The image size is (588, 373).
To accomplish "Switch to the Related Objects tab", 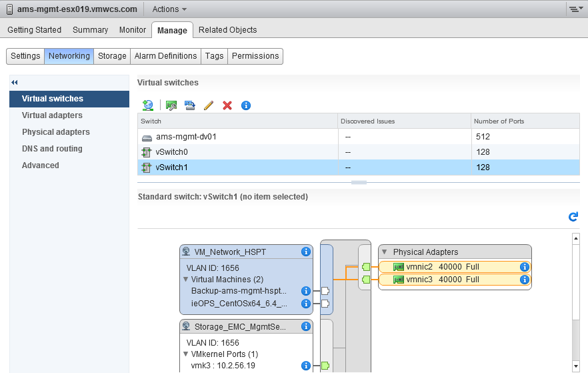I will [x=227, y=30].
